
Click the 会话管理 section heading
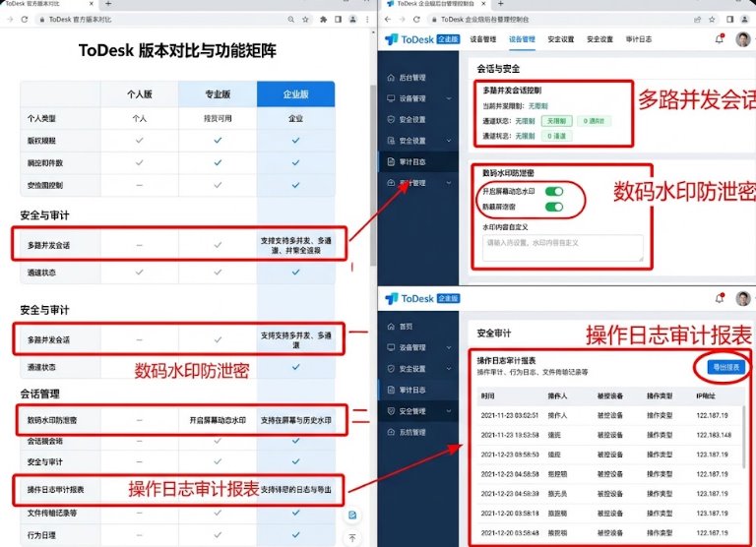click(x=40, y=394)
